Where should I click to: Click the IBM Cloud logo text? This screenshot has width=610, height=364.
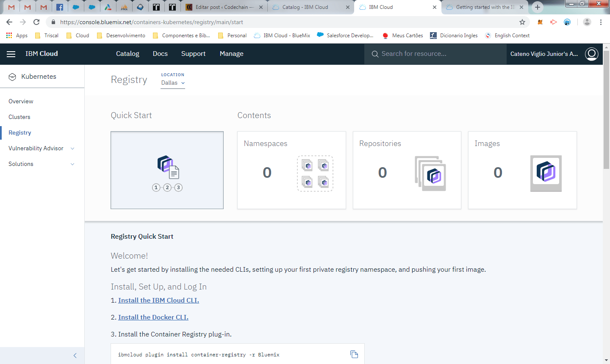[x=42, y=54]
